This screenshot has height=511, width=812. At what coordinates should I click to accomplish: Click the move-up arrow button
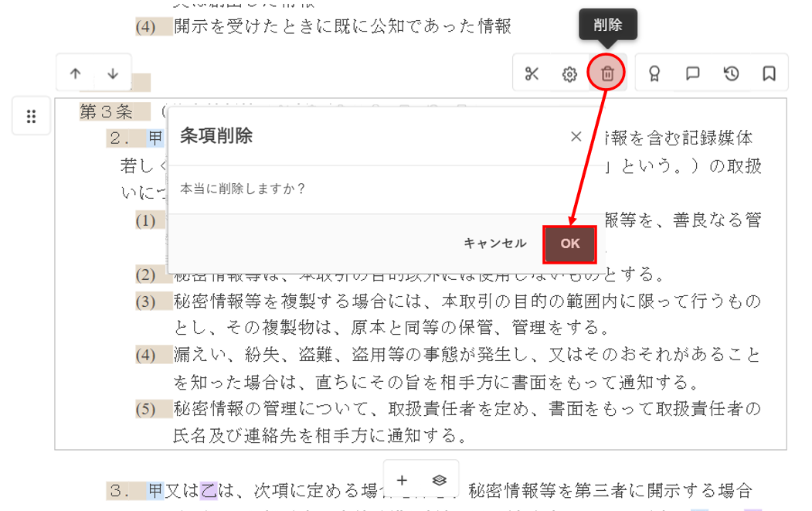point(75,73)
